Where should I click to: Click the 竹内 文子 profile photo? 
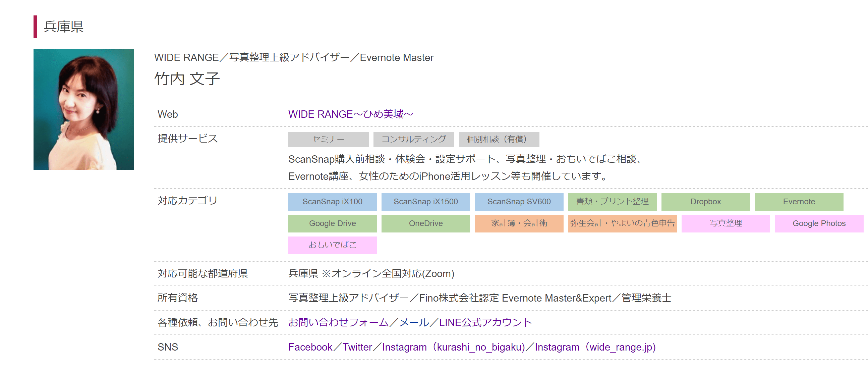[x=83, y=109]
